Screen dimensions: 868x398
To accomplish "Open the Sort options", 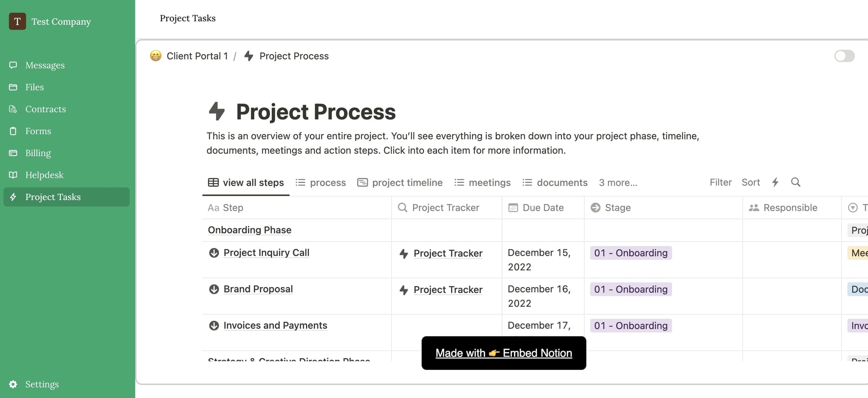I will (750, 182).
